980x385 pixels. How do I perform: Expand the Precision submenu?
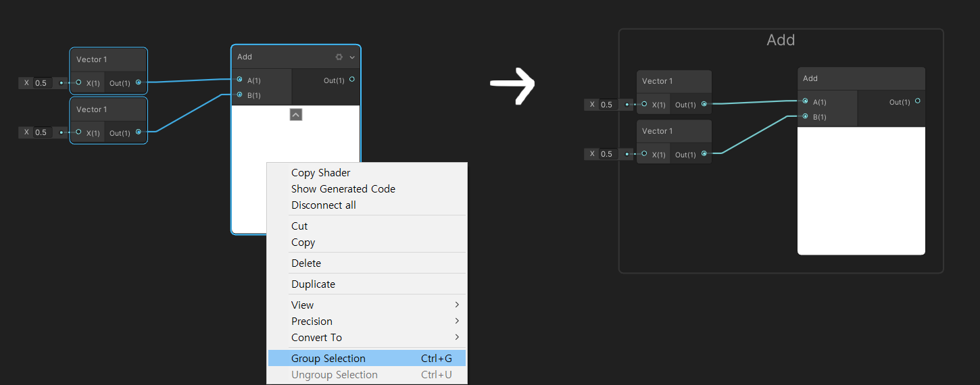tap(366, 322)
